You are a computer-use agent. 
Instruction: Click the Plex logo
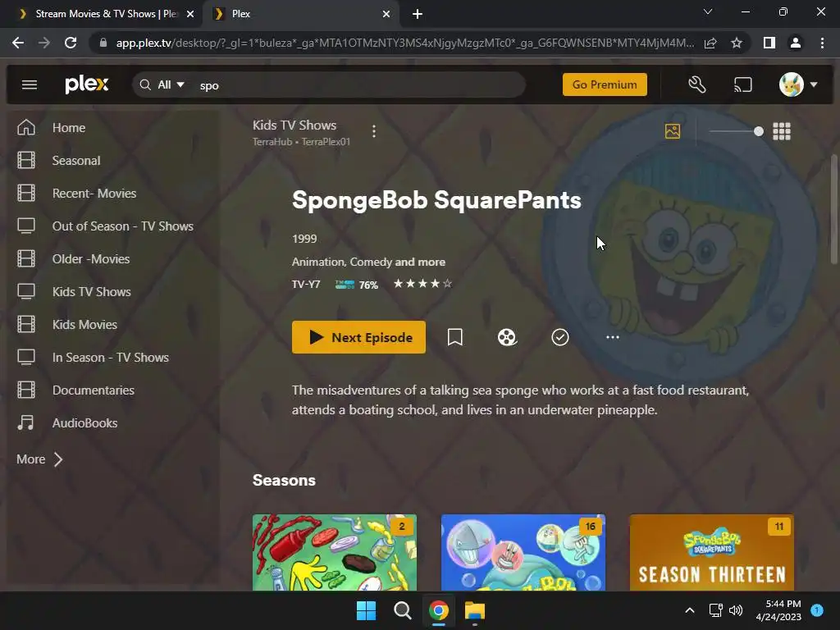87,84
